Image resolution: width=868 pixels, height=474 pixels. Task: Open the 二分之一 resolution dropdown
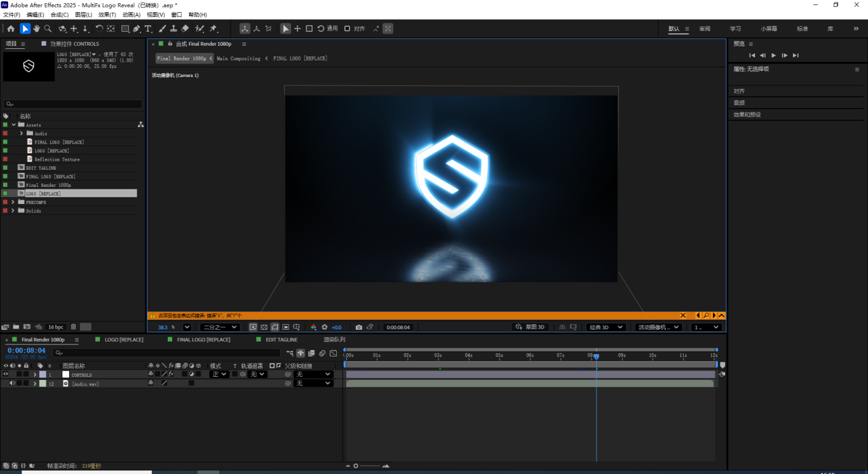(x=219, y=327)
